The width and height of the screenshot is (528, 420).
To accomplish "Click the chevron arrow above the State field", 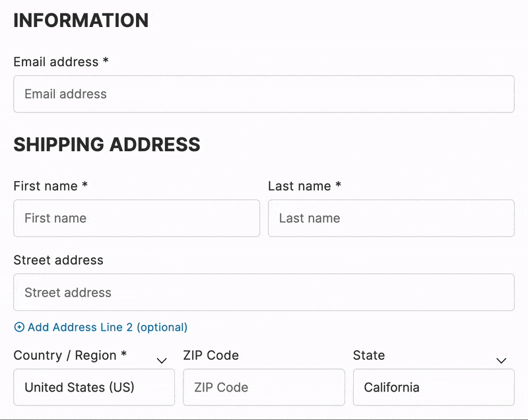I will [501, 361].
